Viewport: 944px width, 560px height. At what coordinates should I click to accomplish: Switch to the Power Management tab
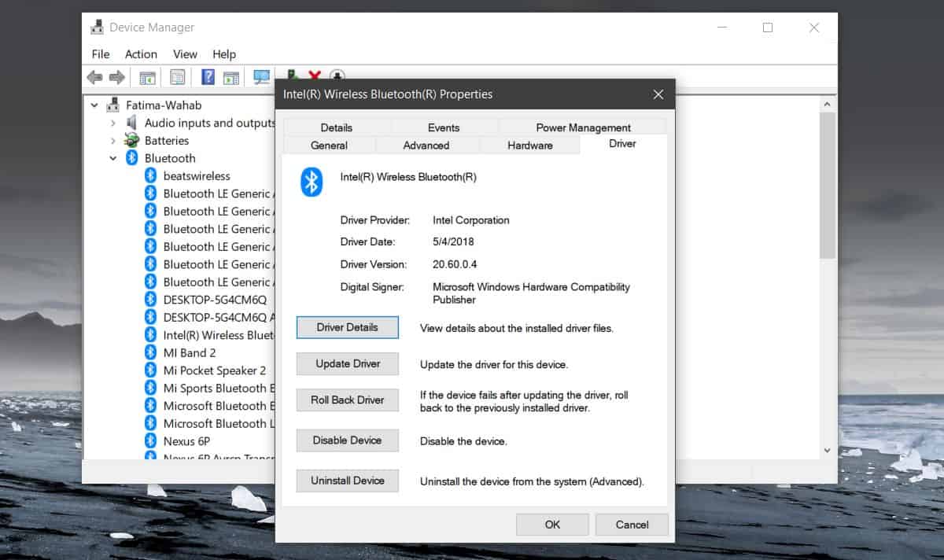point(583,127)
